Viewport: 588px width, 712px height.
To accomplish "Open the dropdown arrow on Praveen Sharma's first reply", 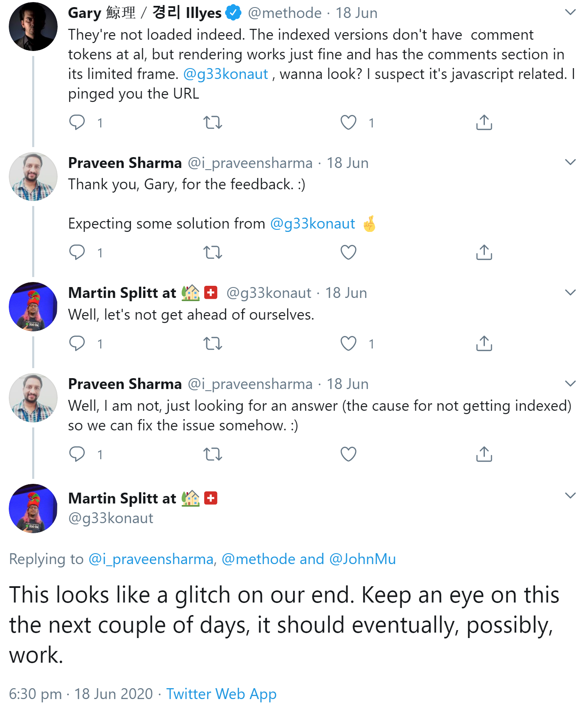I will [570, 162].
